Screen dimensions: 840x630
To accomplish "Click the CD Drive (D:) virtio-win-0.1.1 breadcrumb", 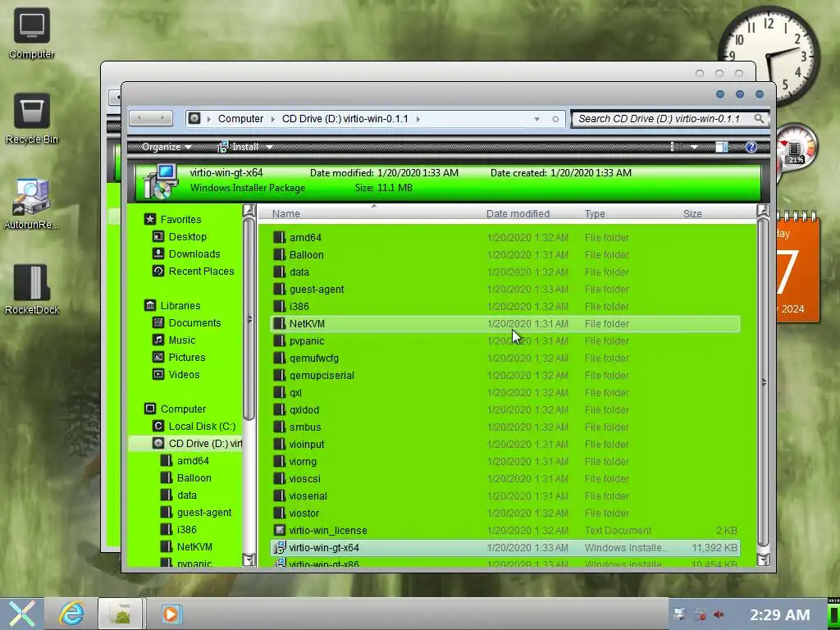I will point(345,119).
